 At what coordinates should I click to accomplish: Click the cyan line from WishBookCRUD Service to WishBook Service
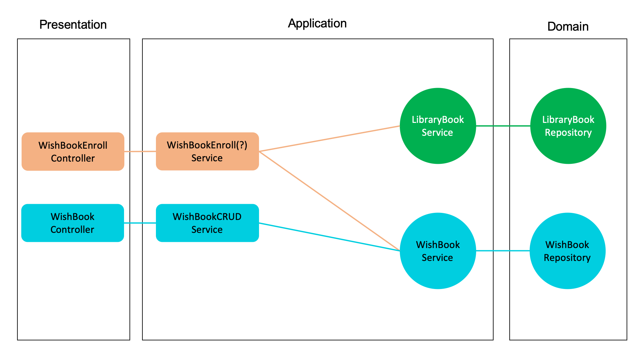click(329, 237)
